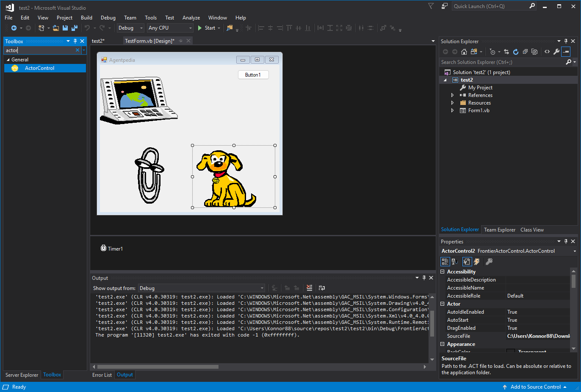The height and width of the screenshot is (392, 581).
Task: Refresh the Solution Explorer
Action: point(515,52)
